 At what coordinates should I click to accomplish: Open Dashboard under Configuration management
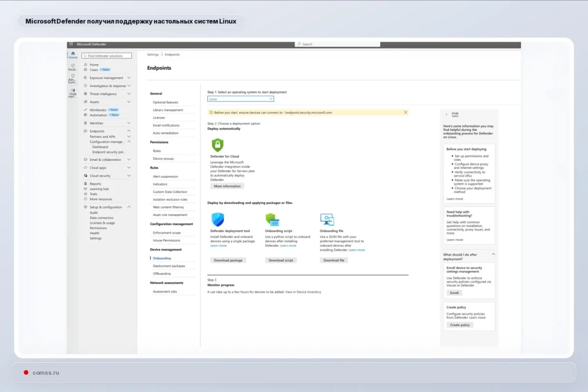coord(100,147)
